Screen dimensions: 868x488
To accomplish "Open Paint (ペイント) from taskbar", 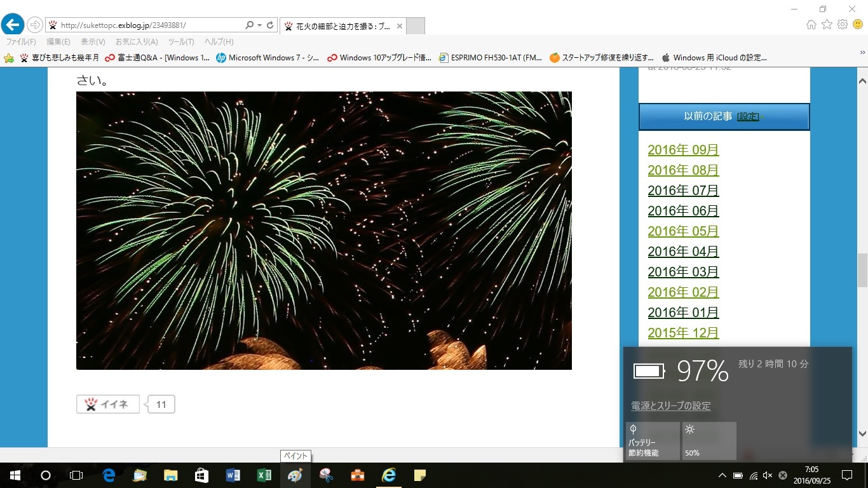I will [x=295, y=475].
